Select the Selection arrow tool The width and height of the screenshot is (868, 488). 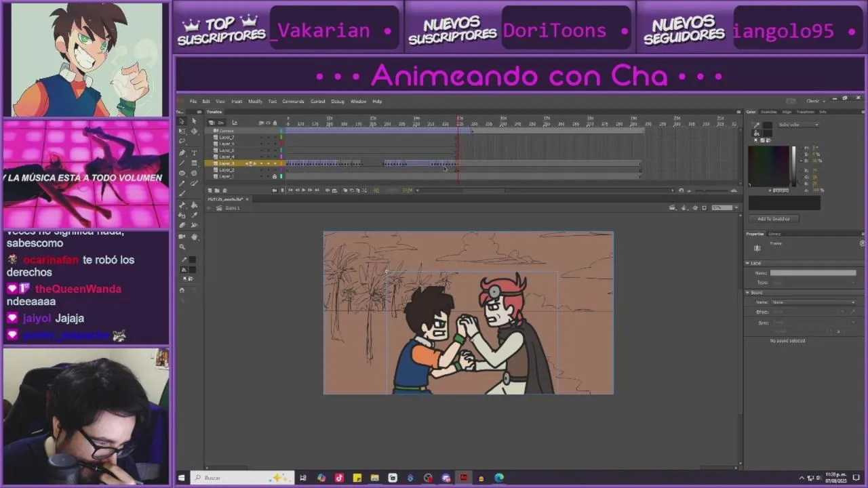coord(182,121)
